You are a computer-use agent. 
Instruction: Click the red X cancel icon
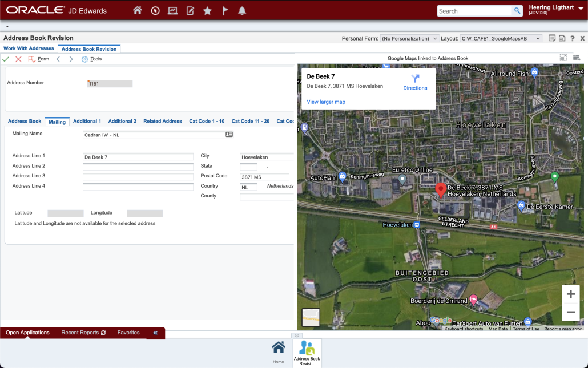(x=18, y=59)
